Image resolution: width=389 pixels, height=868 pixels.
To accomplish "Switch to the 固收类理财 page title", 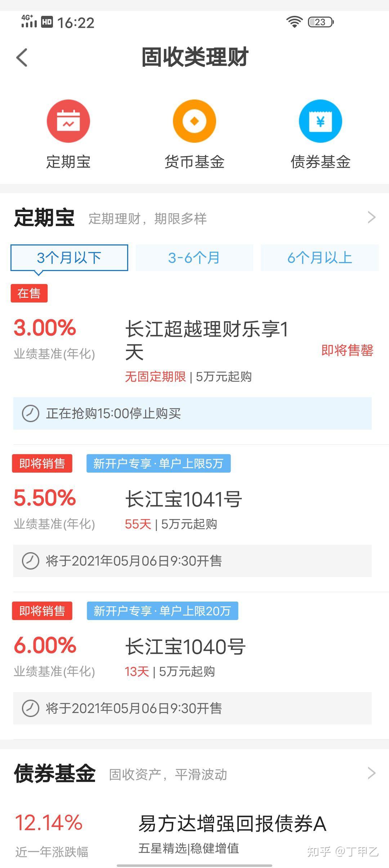I will (x=194, y=58).
